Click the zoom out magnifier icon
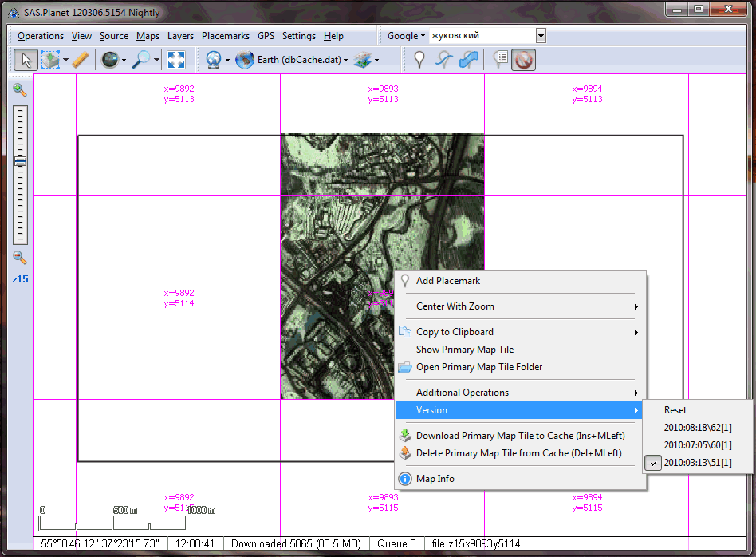Image resolution: width=756 pixels, height=557 pixels. coord(20,257)
